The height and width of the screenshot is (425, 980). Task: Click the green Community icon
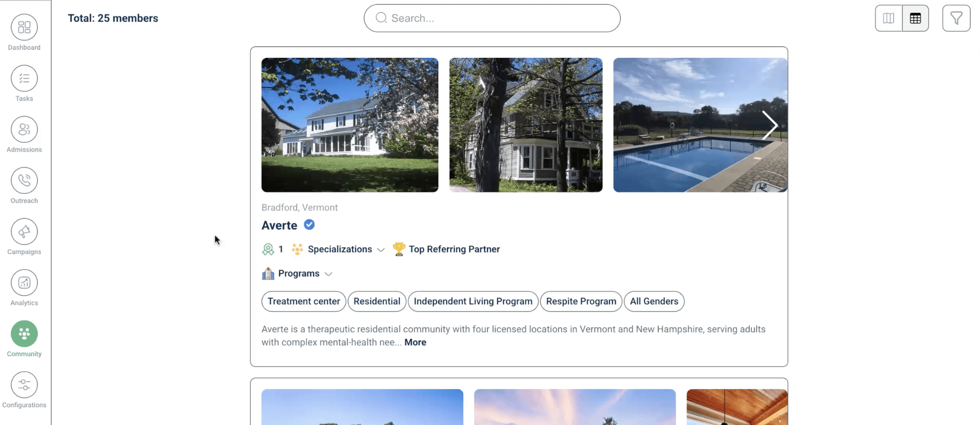[x=24, y=334]
